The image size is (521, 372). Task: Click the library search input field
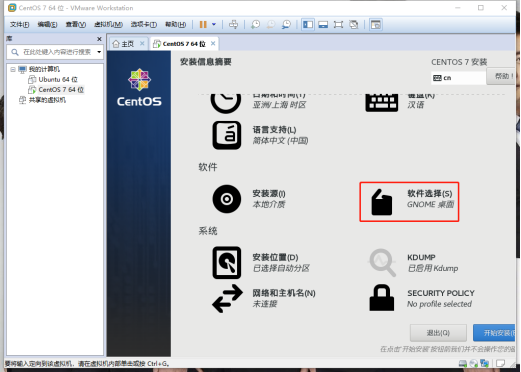(57, 52)
